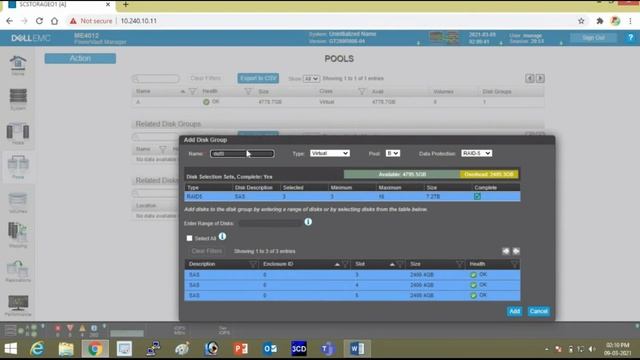Bookmark this page with the star icon
640x360 pixels.
[581, 21]
